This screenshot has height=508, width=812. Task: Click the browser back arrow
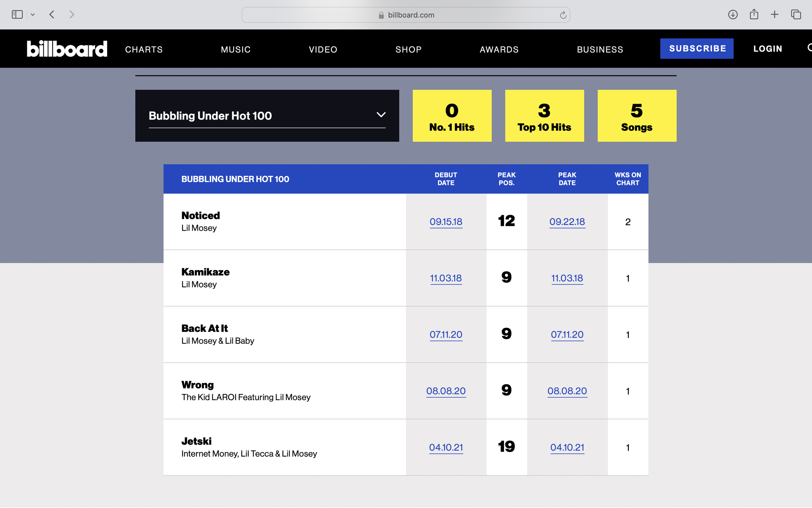[x=52, y=14]
